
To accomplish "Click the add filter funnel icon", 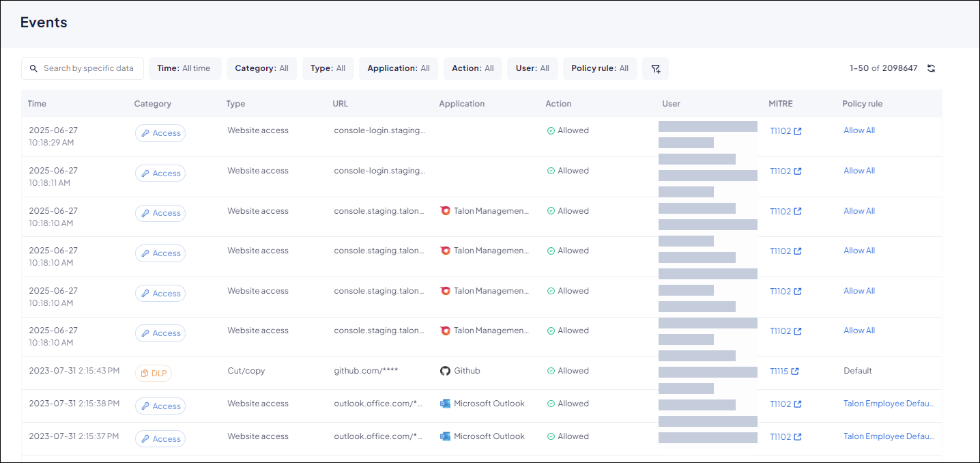I will 655,68.
